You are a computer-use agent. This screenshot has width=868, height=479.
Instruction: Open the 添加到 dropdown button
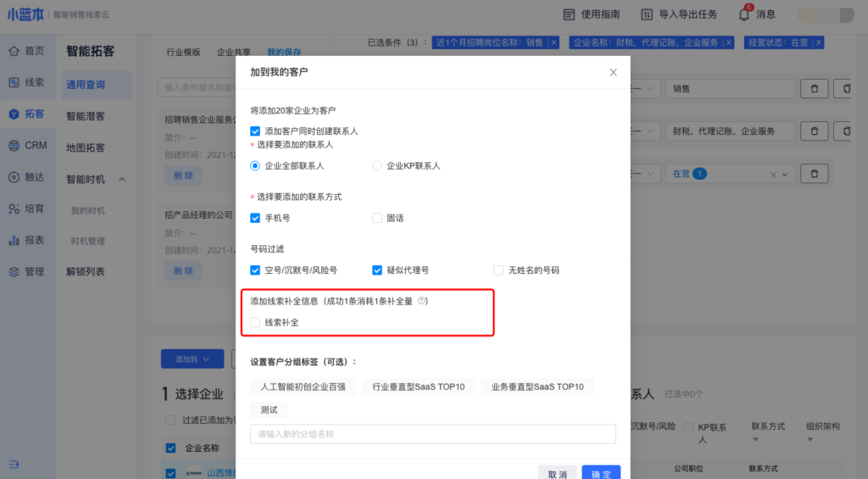click(x=192, y=359)
